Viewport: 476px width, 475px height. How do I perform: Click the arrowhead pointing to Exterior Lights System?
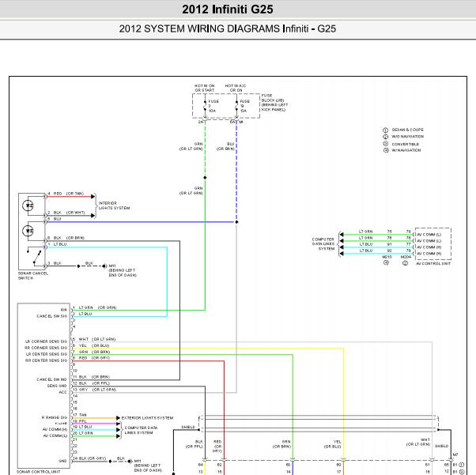[119, 418]
